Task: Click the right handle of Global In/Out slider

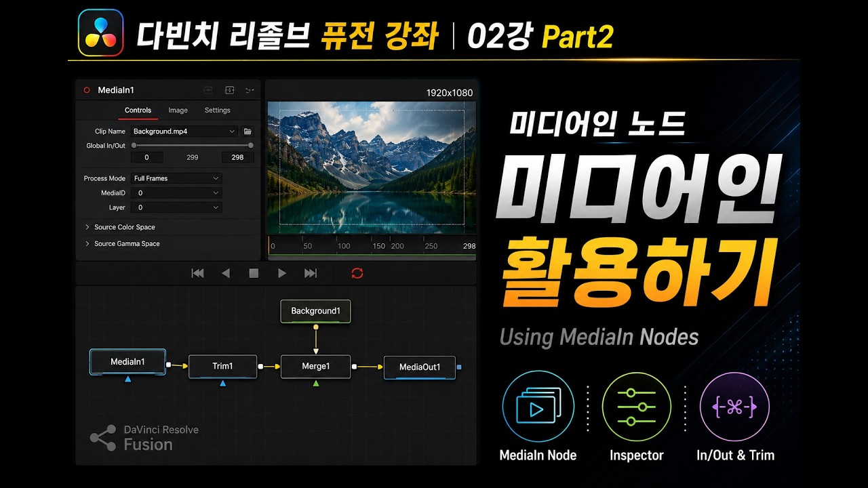Action: (251, 145)
